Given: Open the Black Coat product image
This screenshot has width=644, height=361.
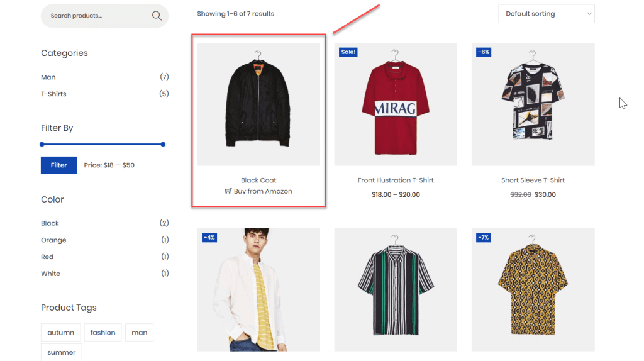Looking at the screenshot, I should [x=258, y=104].
